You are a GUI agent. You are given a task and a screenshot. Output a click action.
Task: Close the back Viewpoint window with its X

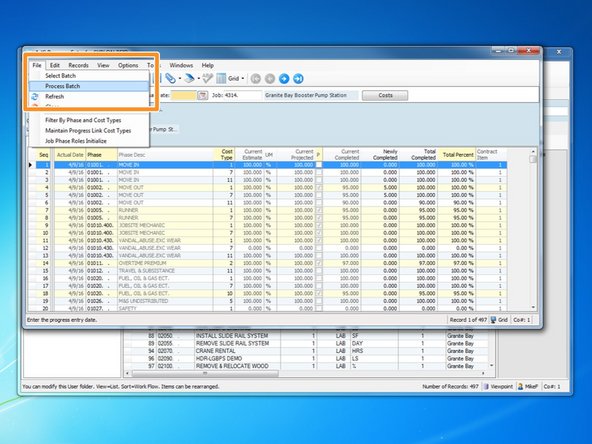point(559,52)
